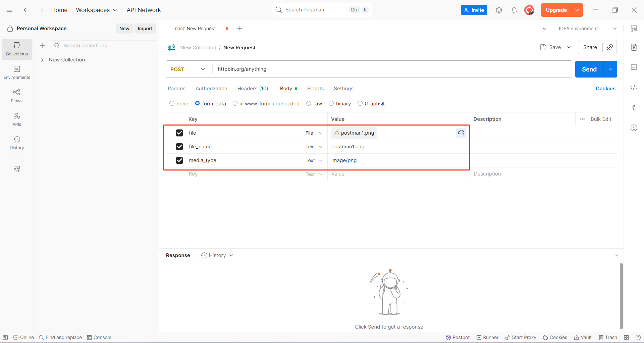Open the comments panel on the right sidebar

tap(634, 67)
